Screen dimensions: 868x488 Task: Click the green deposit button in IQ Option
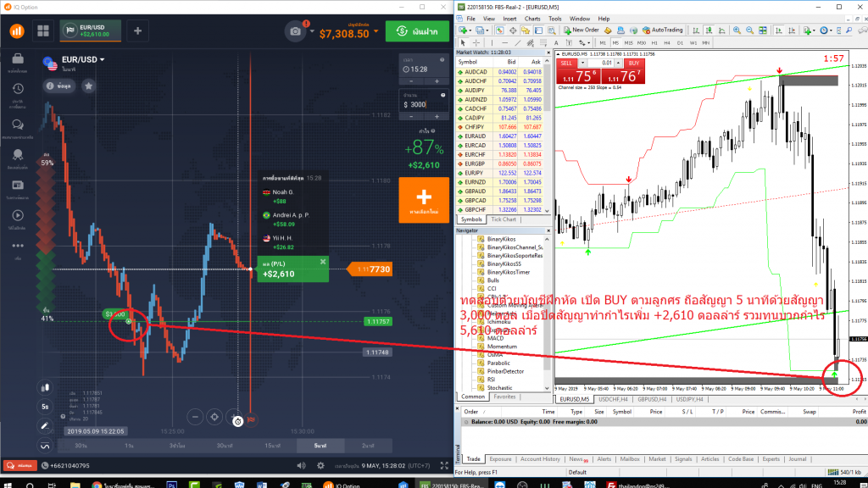point(417,31)
